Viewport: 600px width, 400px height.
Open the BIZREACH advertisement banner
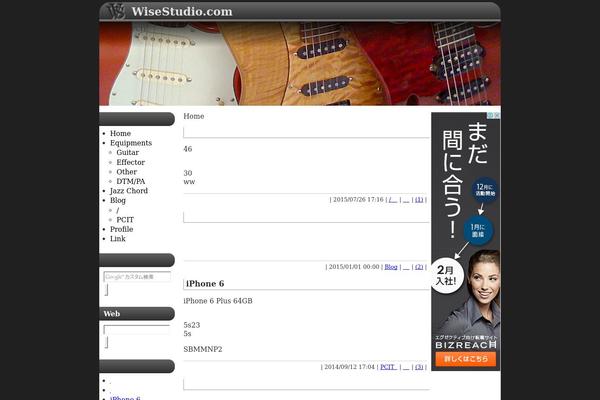[x=466, y=241]
